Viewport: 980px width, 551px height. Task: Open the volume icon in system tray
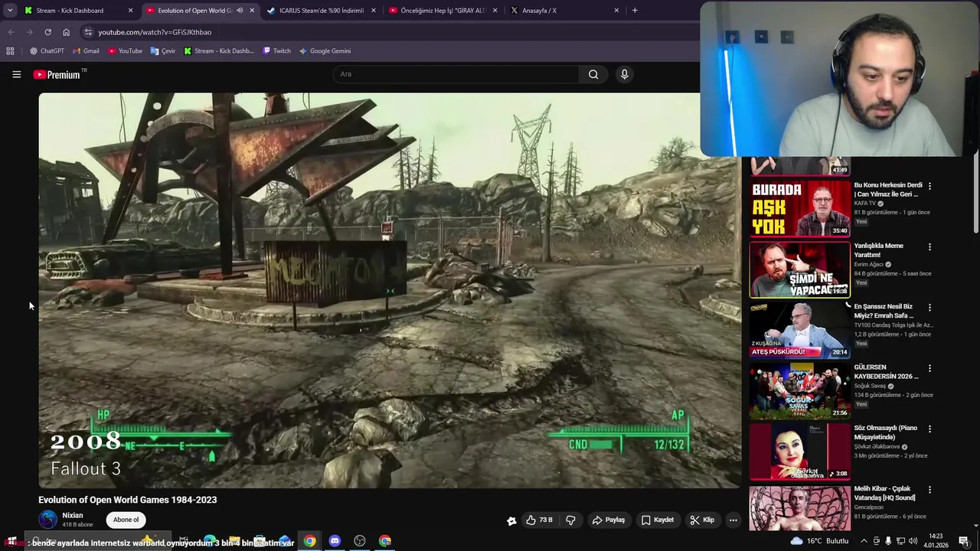tap(913, 541)
